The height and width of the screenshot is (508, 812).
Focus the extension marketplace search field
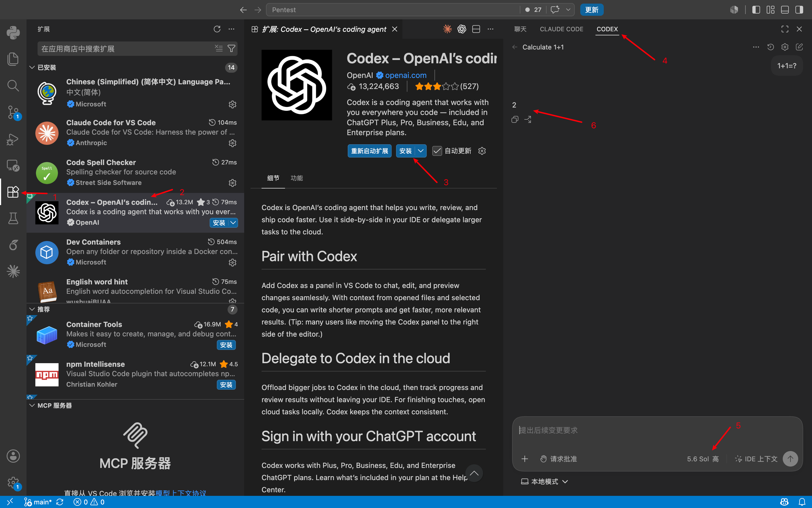[126, 49]
